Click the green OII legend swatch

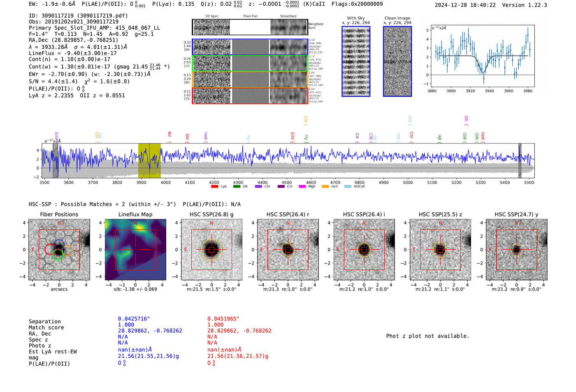237,186
